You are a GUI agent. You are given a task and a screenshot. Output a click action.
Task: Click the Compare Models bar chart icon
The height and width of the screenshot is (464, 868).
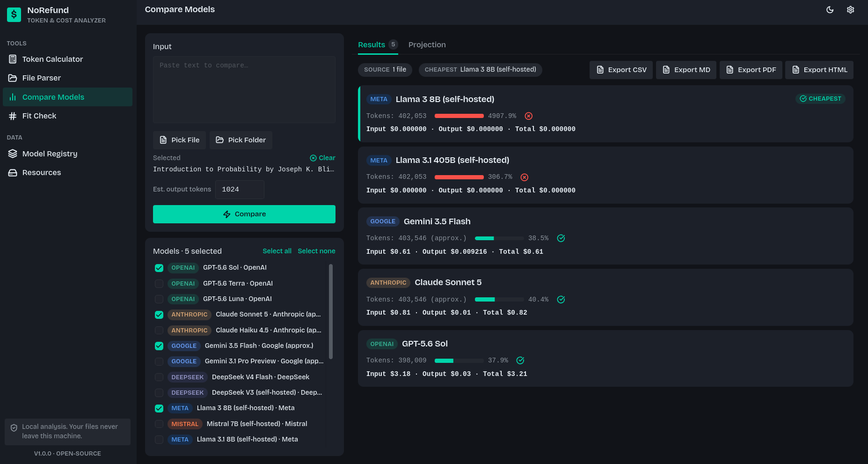pos(13,97)
